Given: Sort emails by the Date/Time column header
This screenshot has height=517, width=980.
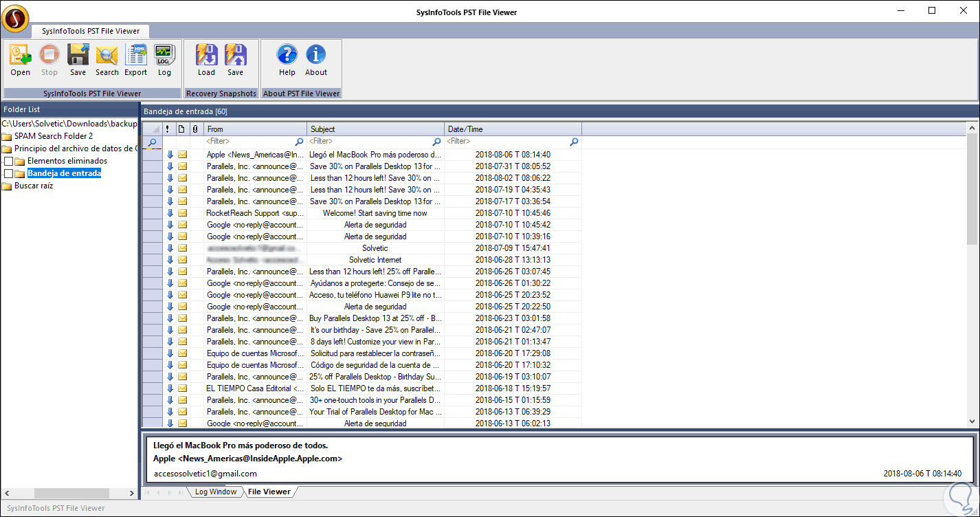Looking at the screenshot, I should (x=513, y=129).
